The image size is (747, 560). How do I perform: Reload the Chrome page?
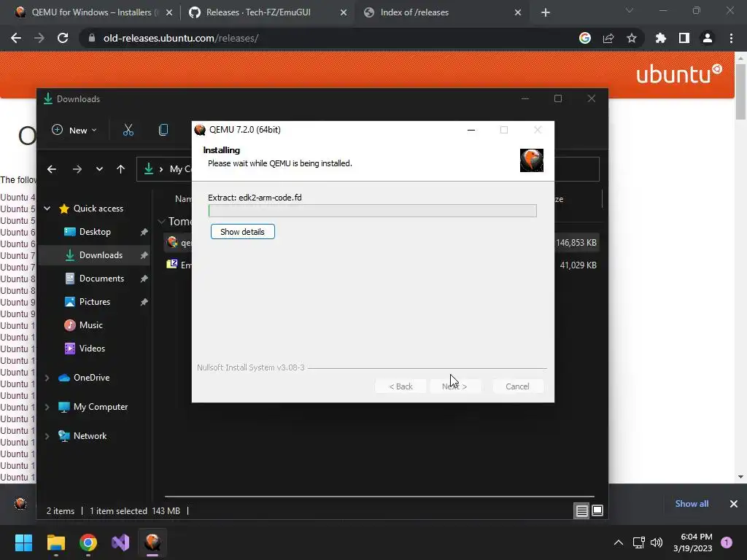coord(63,38)
